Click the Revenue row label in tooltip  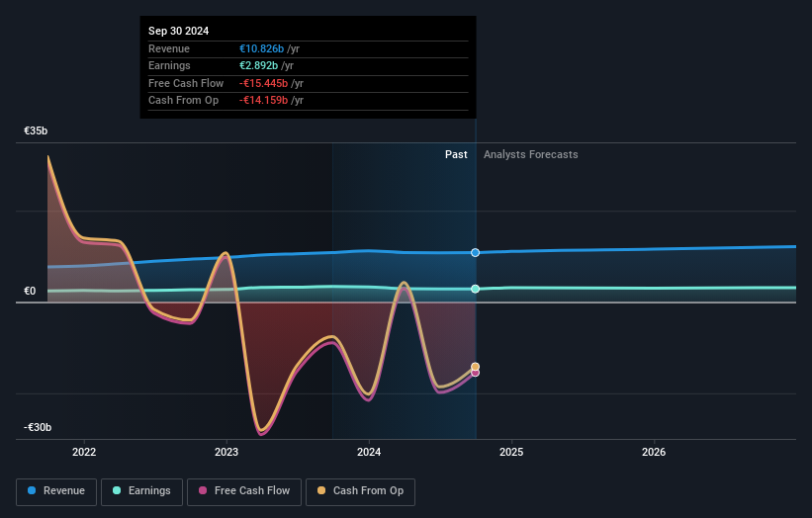(x=169, y=48)
